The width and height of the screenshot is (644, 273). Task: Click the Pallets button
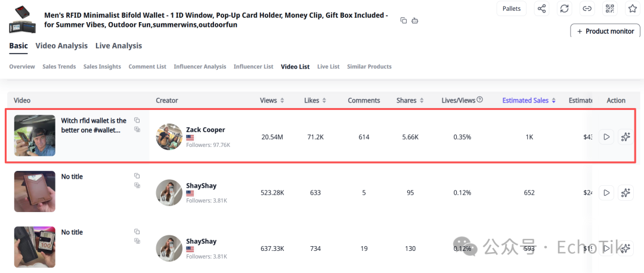pyautogui.click(x=512, y=8)
